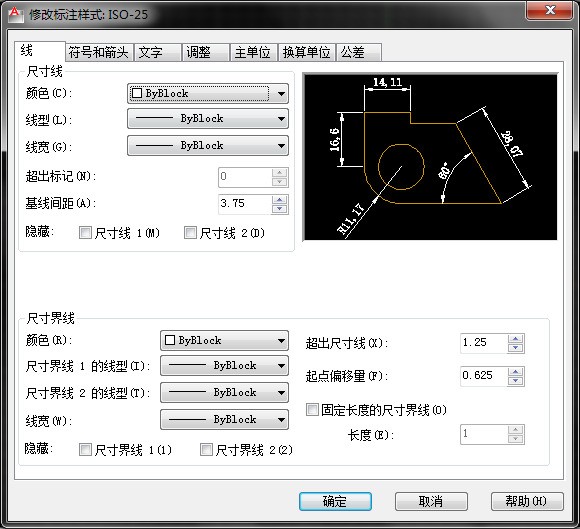Decrease 起点偏移量 value with down arrow

tap(516, 381)
